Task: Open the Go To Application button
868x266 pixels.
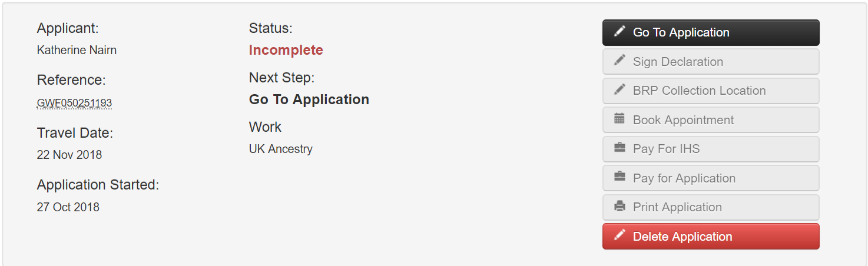Action: tap(711, 32)
